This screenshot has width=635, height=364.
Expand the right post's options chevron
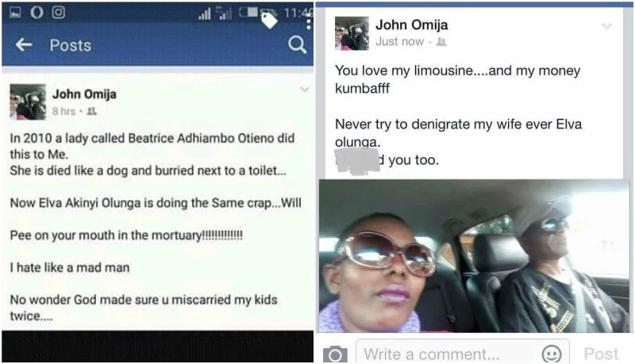(606, 26)
